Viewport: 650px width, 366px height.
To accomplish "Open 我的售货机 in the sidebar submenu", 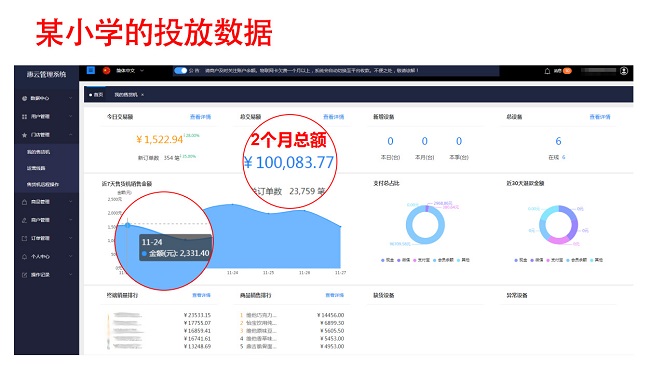I will tap(39, 152).
